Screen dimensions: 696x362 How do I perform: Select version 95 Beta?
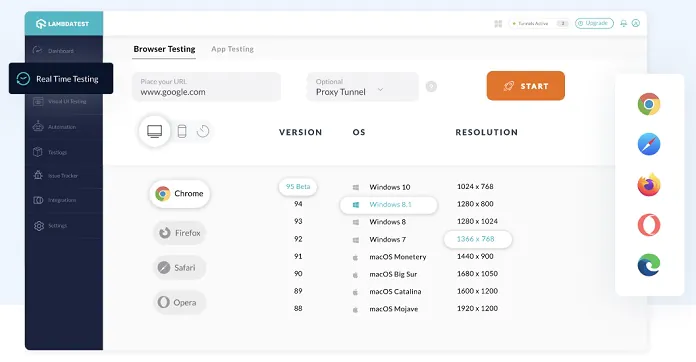pyautogui.click(x=298, y=187)
